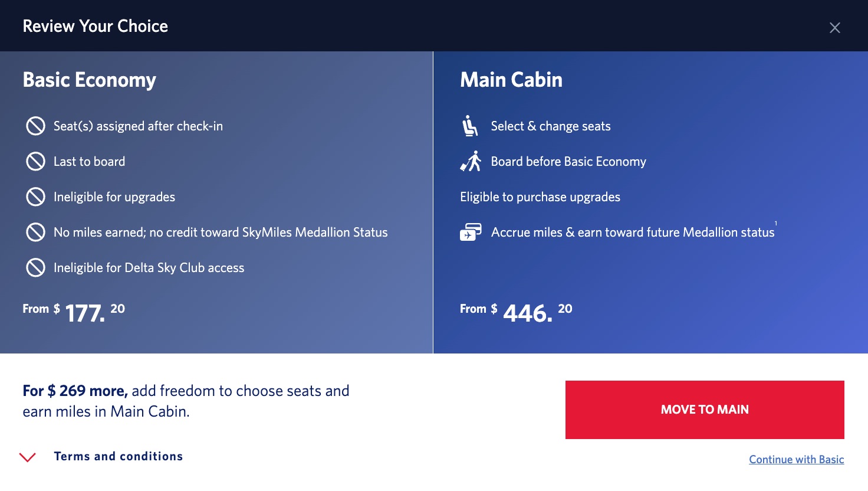868x491 pixels.
Task: Click the Eligible to purchase upgrades text
Action: (540, 197)
